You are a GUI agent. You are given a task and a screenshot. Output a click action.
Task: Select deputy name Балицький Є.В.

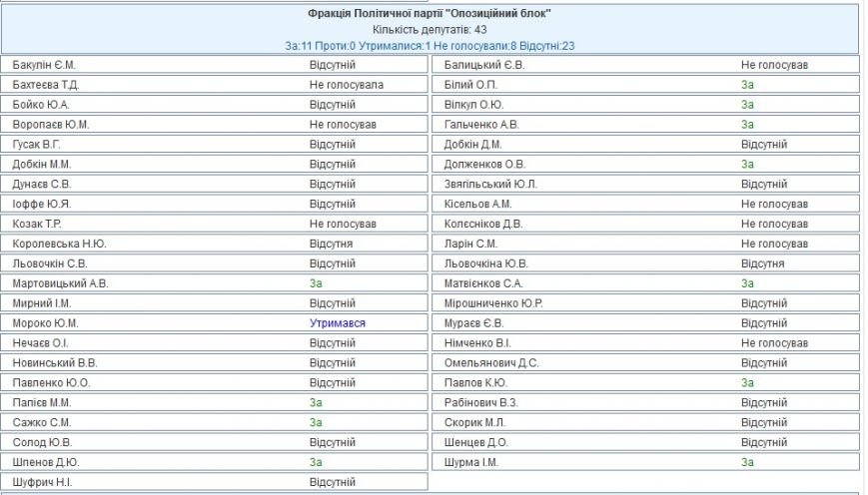(484, 65)
